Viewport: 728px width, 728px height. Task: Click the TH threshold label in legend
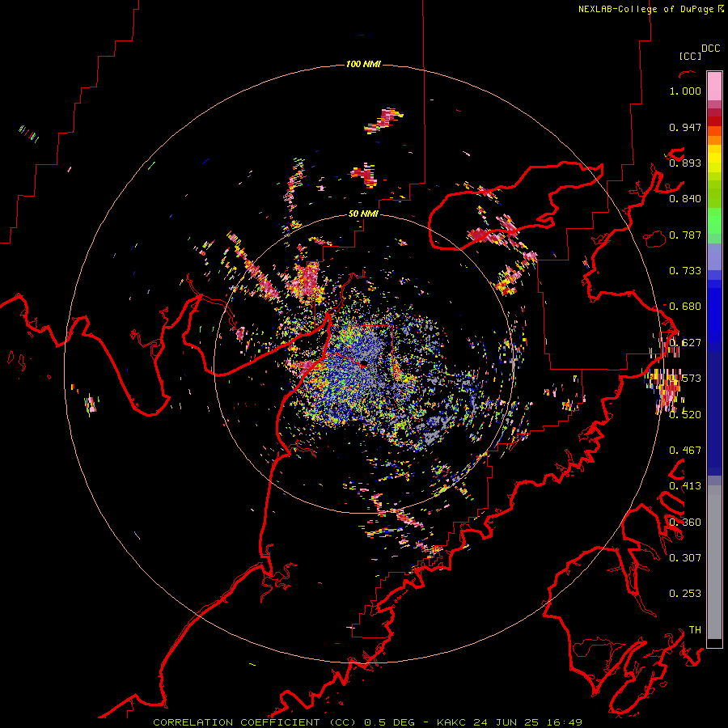pos(695,629)
